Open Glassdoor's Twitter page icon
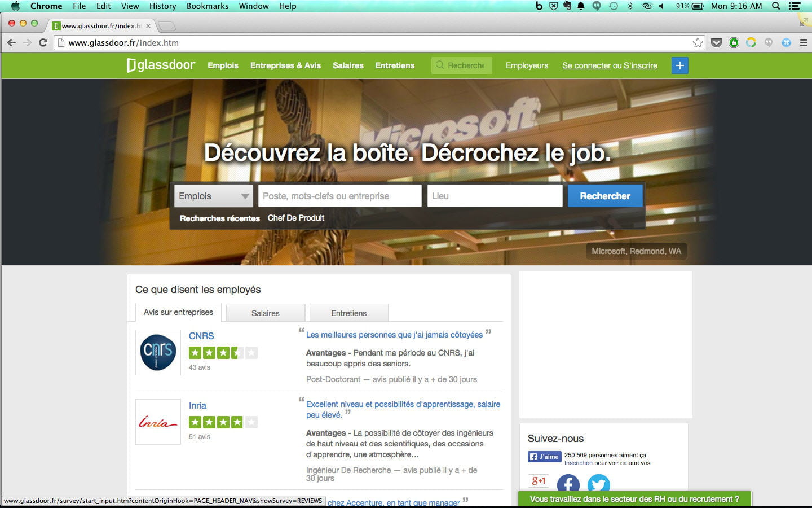 click(598, 484)
